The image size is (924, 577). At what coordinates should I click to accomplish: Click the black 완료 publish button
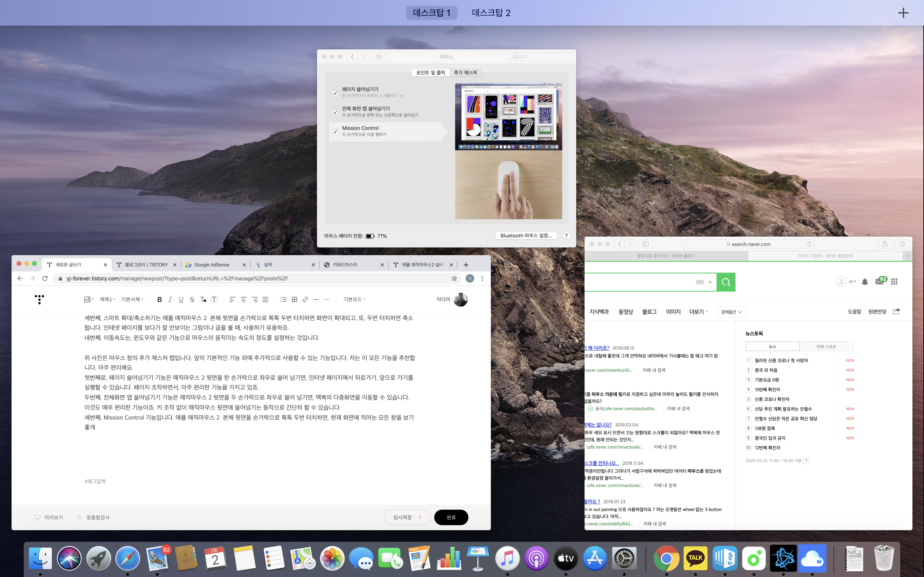tap(451, 517)
